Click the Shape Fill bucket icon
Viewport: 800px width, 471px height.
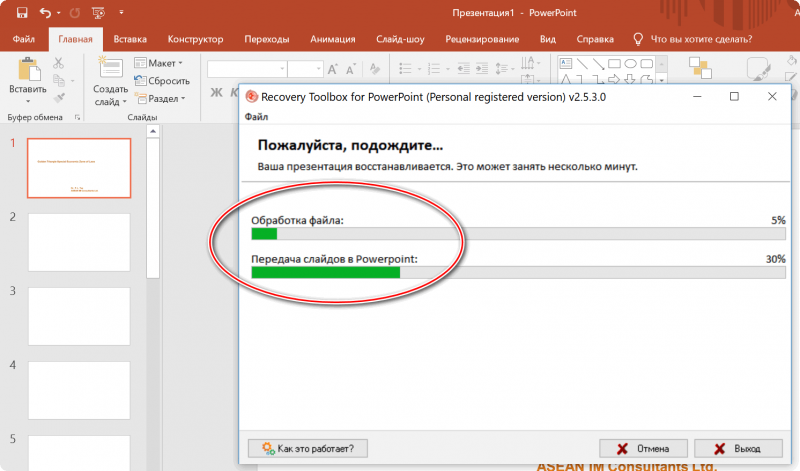(x=791, y=61)
